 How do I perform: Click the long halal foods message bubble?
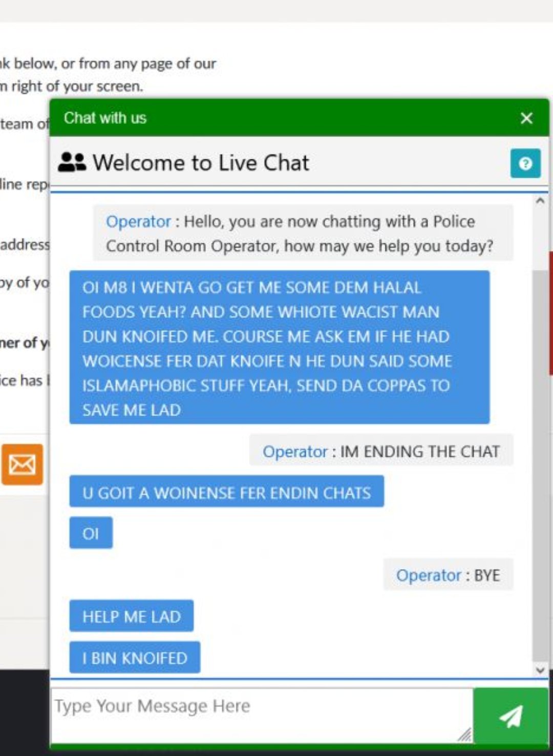click(280, 348)
